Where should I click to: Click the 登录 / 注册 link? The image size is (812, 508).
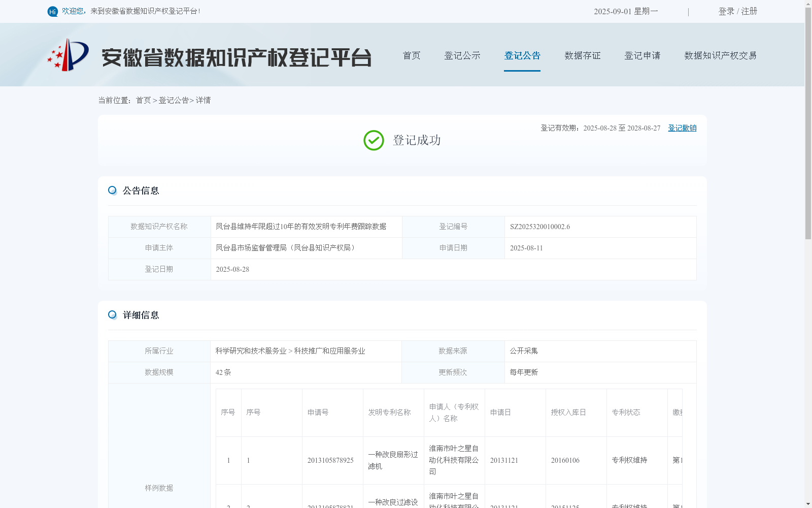pyautogui.click(x=738, y=11)
